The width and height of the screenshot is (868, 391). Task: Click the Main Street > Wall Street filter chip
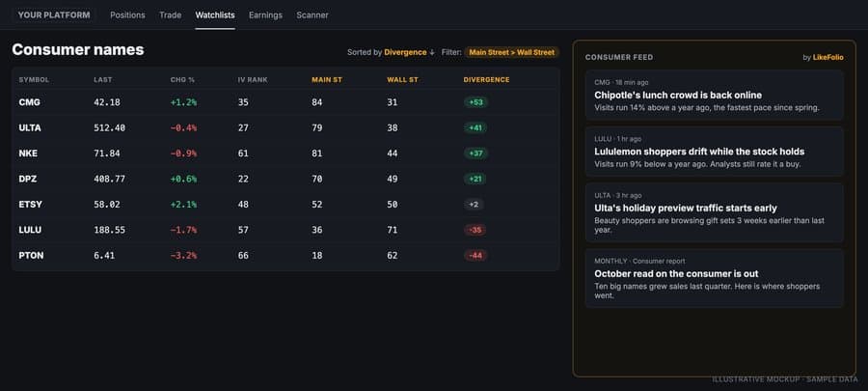tap(511, 52)
